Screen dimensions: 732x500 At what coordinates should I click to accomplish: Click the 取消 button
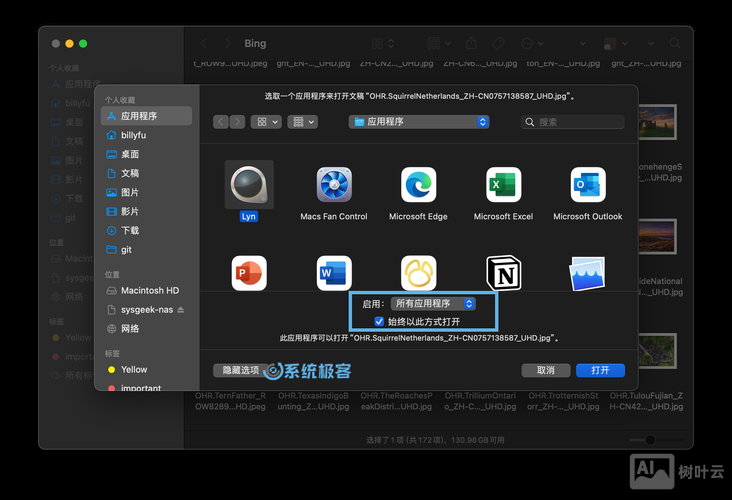(x=546, y=370)
